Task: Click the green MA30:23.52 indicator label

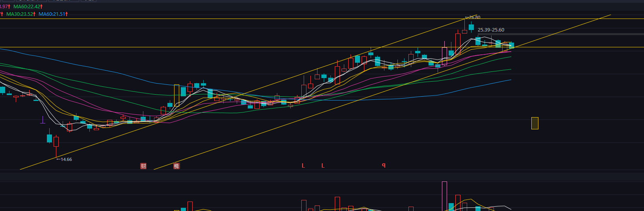Action: click(x=21, y=14)
